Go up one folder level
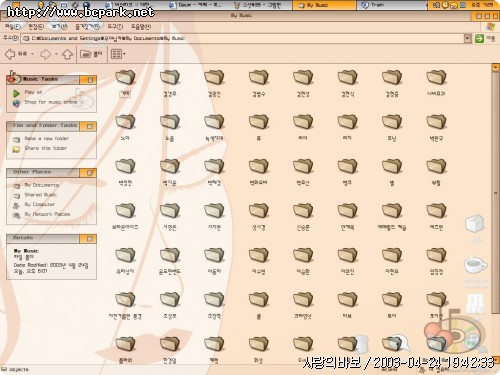The width and height of the screenshot is (500, 375). pos(68,54)
